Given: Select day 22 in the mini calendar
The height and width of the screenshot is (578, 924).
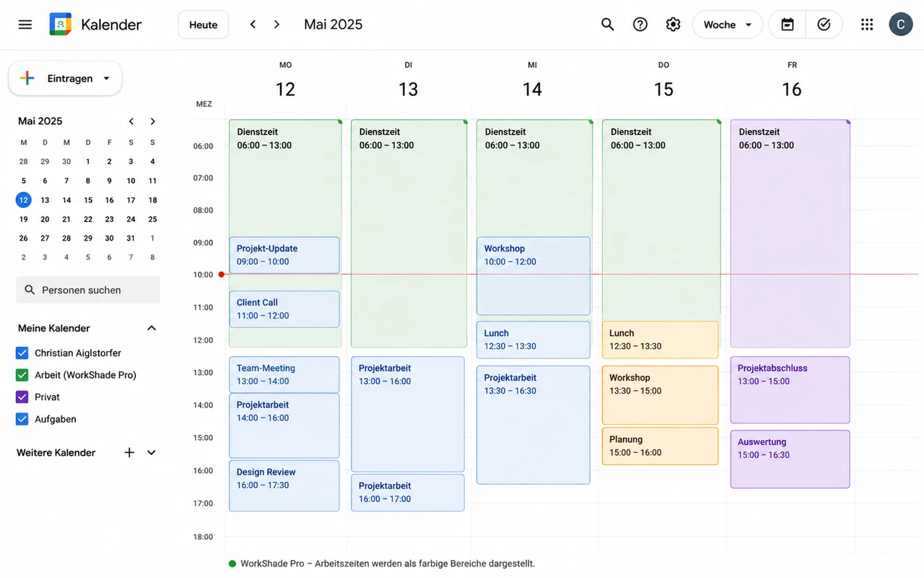Looking at the screenshot, I should (88, 219).
